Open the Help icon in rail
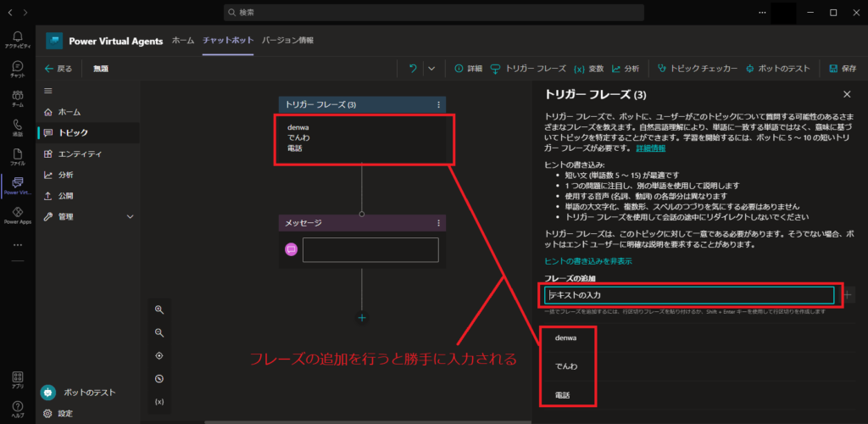The image size is (868, 424). click(x=17, y=410)
